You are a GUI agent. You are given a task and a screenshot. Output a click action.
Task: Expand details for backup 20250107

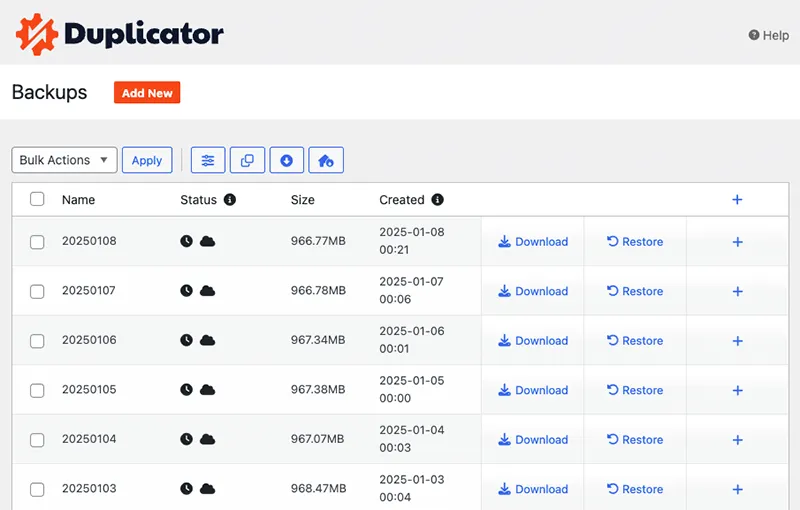(737, 291)
